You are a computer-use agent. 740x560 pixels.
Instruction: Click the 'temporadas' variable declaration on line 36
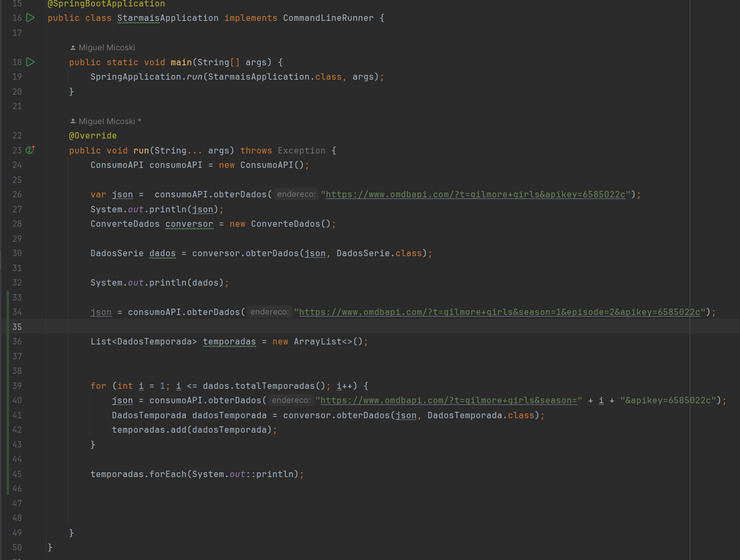[230, 342]
